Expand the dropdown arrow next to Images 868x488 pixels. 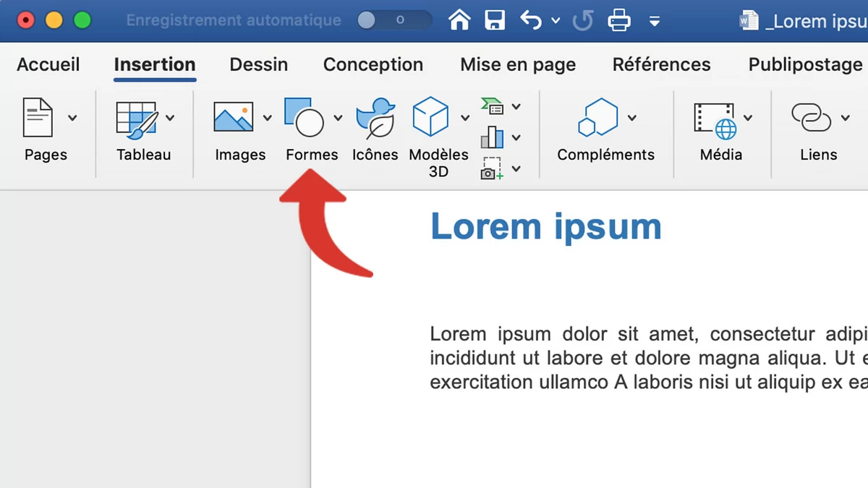[267, 118]
